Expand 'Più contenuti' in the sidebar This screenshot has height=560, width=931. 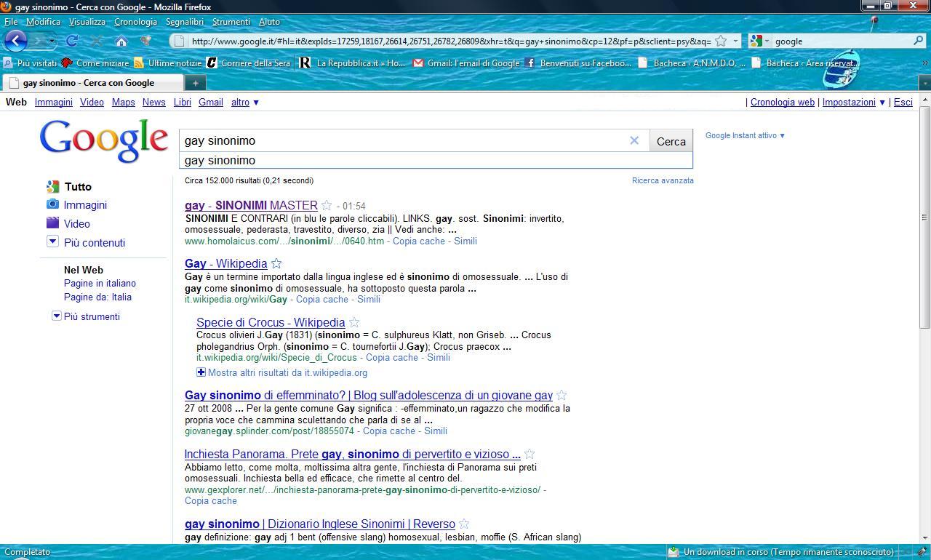86,243
